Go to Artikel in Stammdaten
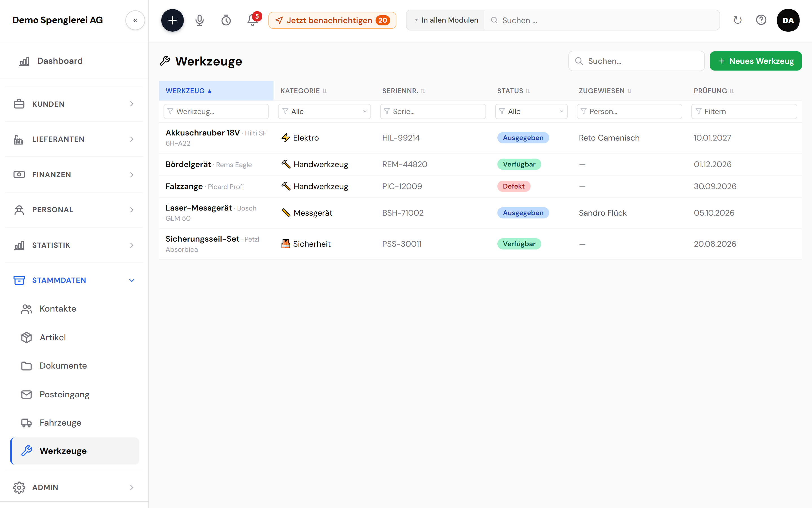Screen dimensions: 812x508 [x=74, y=337]
